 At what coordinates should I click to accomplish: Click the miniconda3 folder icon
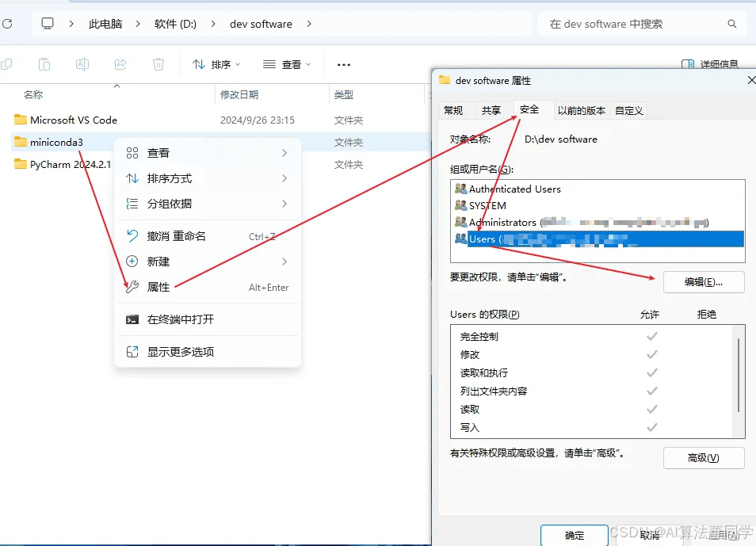tap(21, 141)
